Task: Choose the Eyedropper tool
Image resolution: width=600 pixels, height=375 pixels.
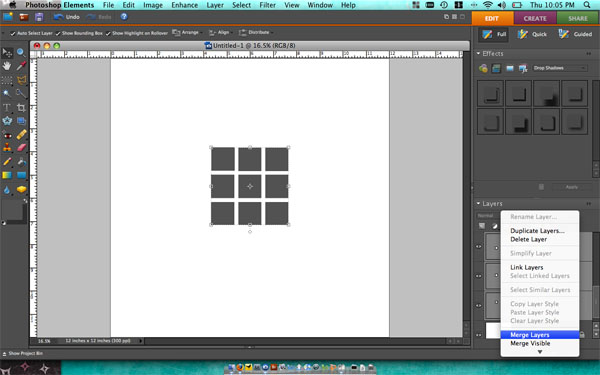Action: pos(21,66)
